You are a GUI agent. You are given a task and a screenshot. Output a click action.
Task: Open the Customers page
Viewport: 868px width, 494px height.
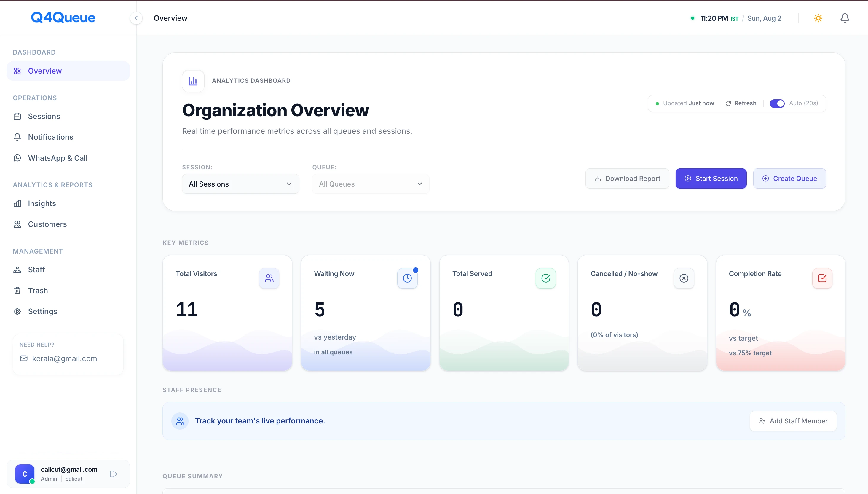click(x=68, y=224)
